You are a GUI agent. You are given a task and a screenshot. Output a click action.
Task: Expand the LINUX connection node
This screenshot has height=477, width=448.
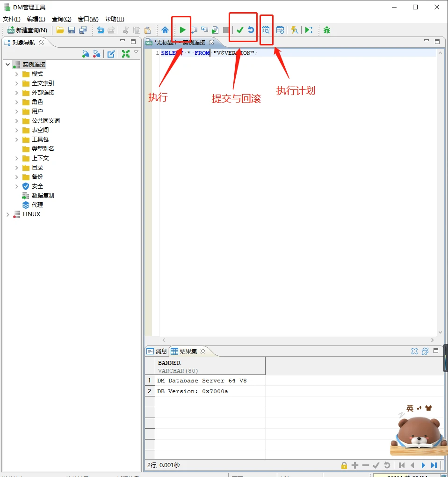pos(7,214)
